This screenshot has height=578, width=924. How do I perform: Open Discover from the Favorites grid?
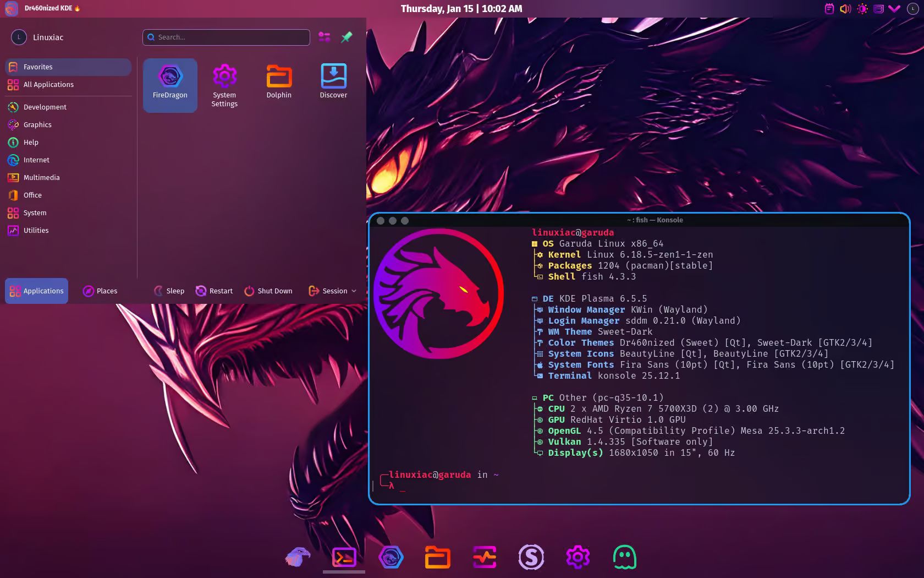[x=333, y=81]
